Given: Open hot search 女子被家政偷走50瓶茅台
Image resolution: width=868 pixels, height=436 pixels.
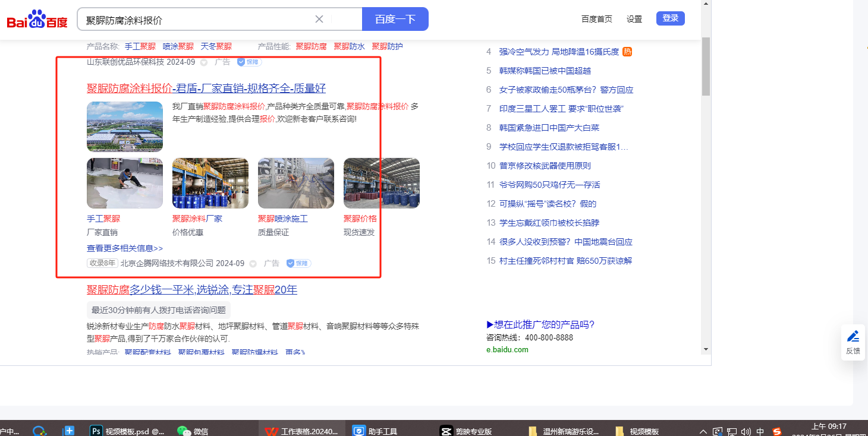Looking at the screenshot, I should click(567, 90).
